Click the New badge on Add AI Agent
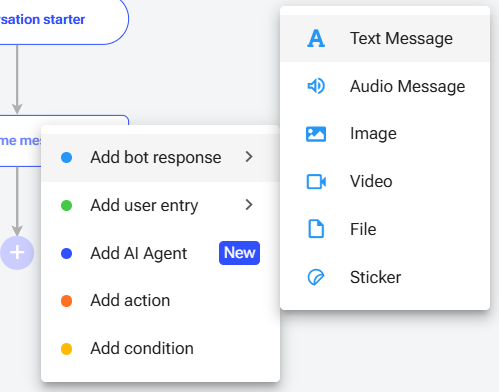Screen dimensions: 499x392 pyautogui.click(x=239, y=253)
